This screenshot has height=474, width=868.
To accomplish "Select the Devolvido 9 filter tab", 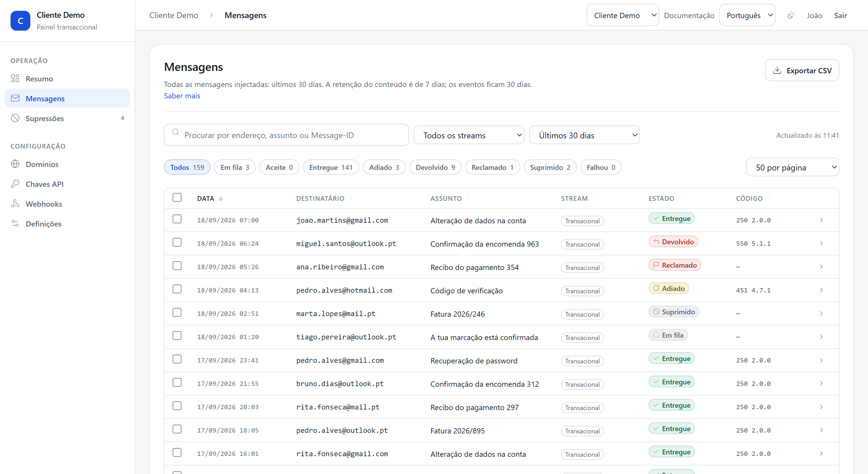I will [x=435, y=167].
